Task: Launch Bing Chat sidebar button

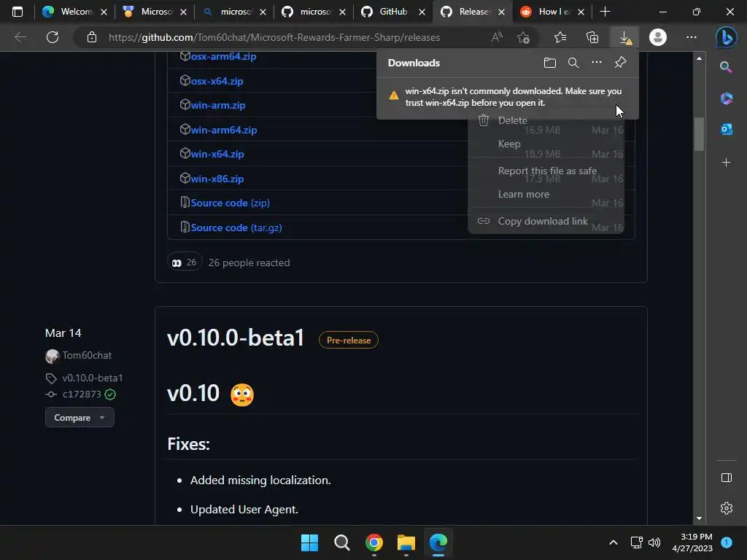Action: point(727,37)
